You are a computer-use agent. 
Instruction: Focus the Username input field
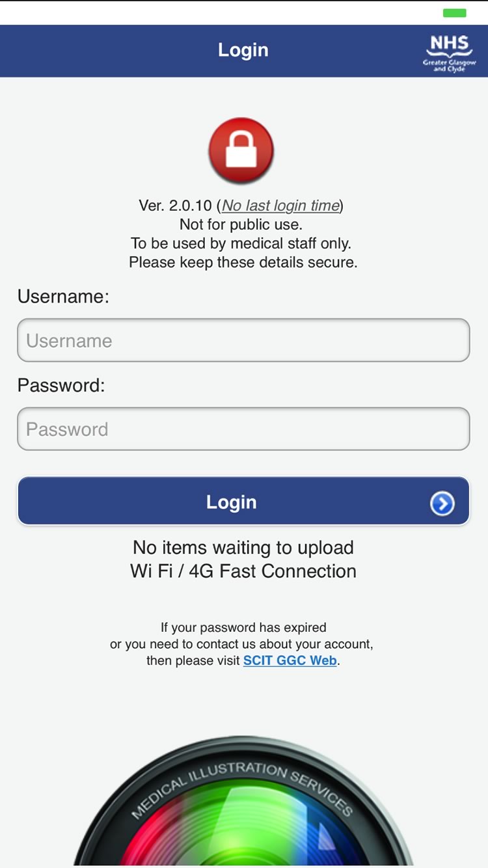coord(243,340)
